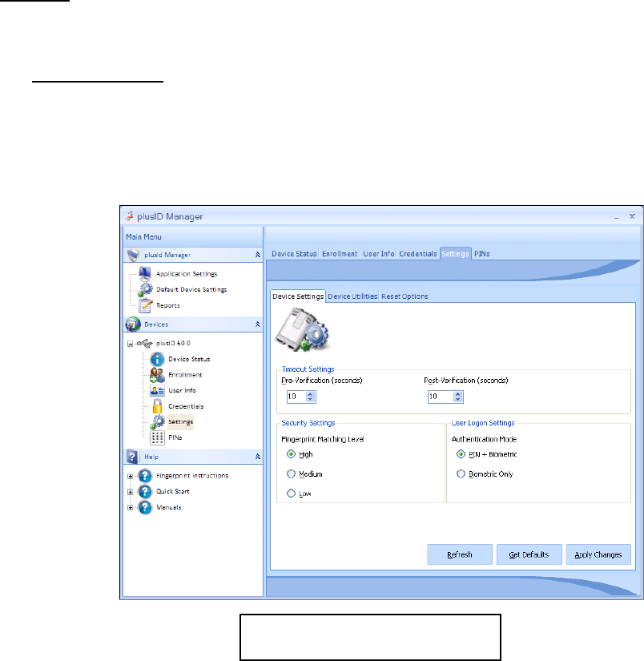Viewport: 644px width, 661px height.
Task: Switch to the User Info tab
Action: [379, 254]
